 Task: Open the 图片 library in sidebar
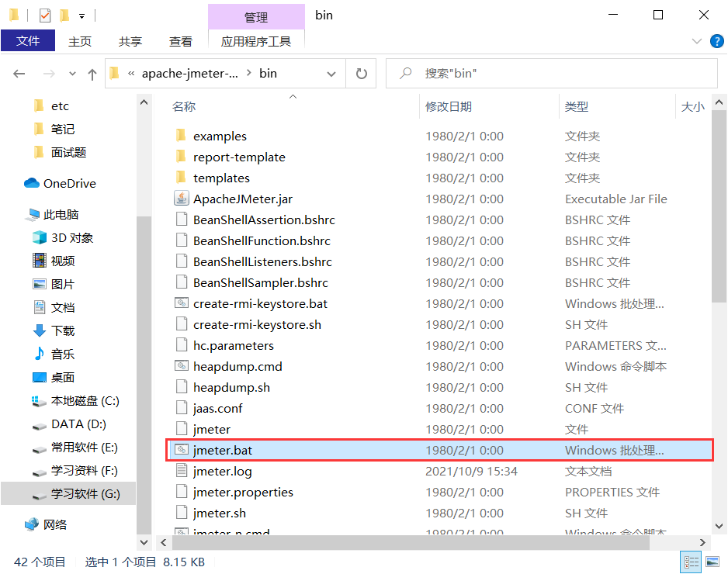click(x=54, y=284)
